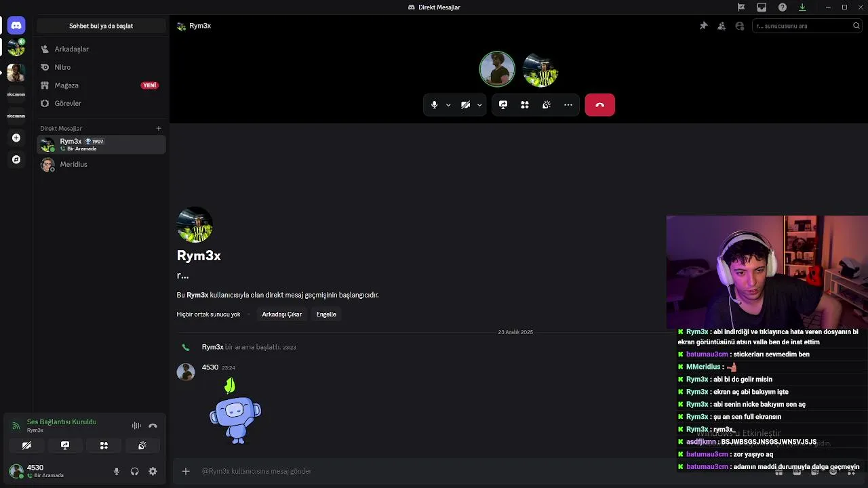Toggle microphone mute in call controls
The image size is (868, 488).
435,105
